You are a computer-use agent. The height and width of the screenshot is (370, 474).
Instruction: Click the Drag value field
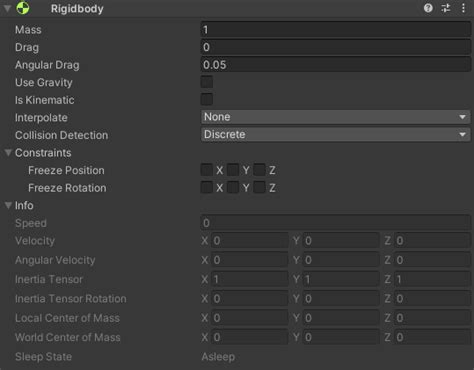335,47
